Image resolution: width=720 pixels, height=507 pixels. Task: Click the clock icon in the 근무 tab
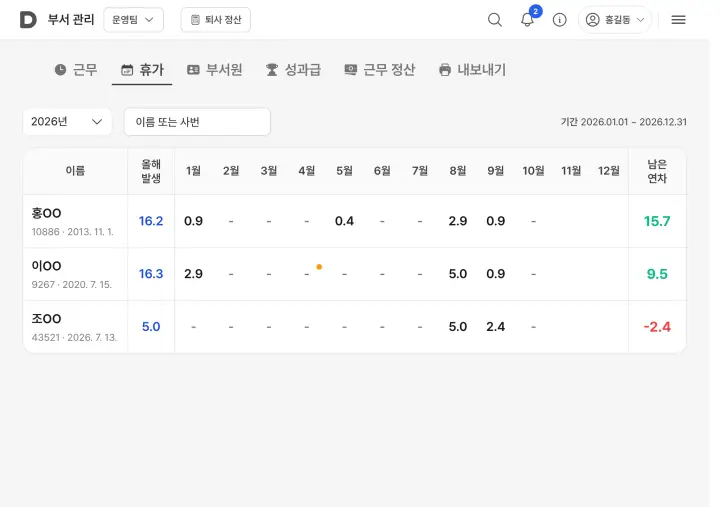60,70
